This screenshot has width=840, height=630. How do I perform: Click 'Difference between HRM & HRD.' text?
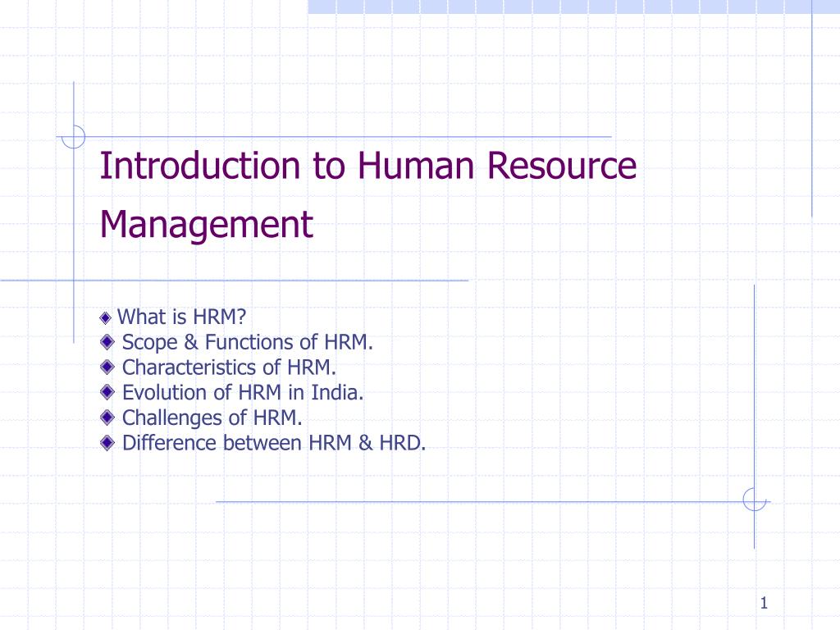[274, 443]
